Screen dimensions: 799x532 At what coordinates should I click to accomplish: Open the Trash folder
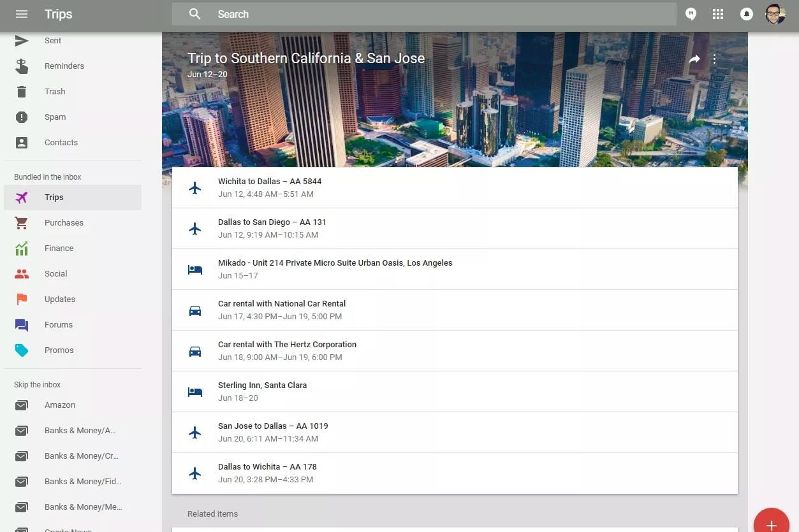[55, 92]
